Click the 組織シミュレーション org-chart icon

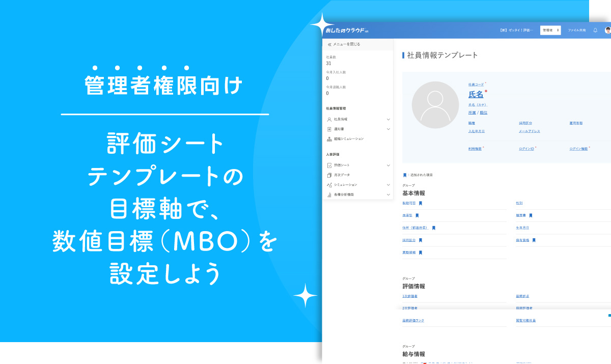pyautogui.click(x=329, y=139)
